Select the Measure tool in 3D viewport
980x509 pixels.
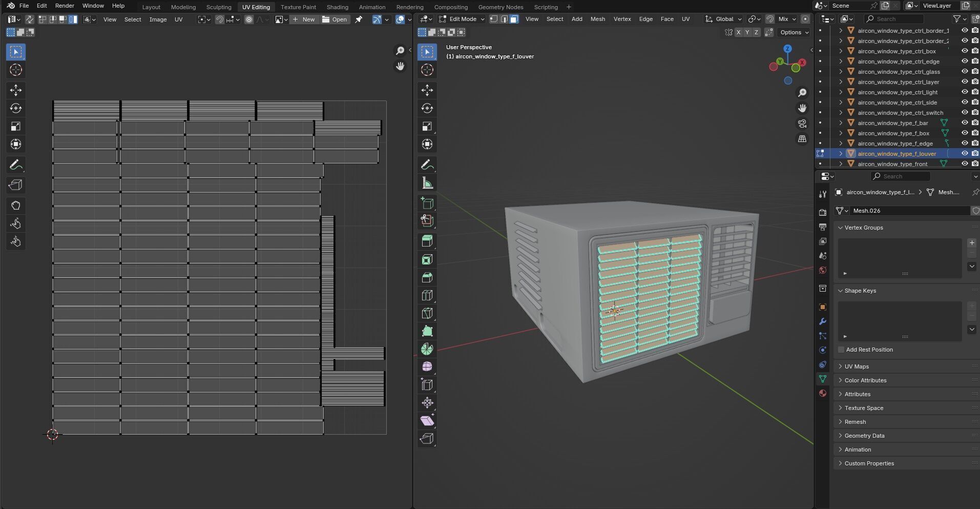click(x=427, y=182)
